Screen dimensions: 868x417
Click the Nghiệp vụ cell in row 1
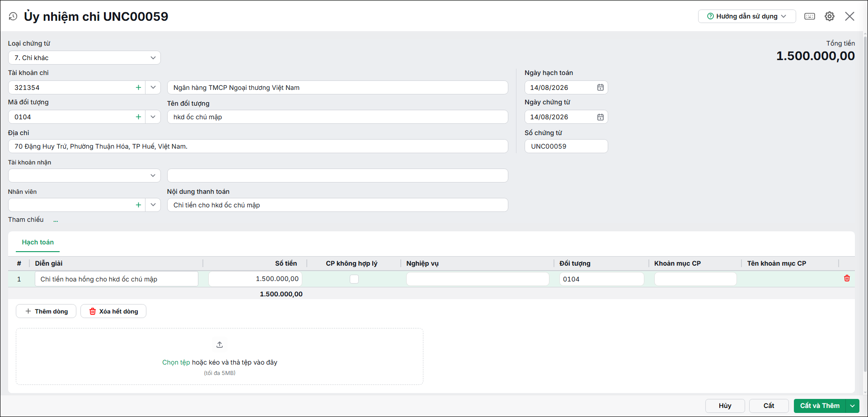pos(478,279)
